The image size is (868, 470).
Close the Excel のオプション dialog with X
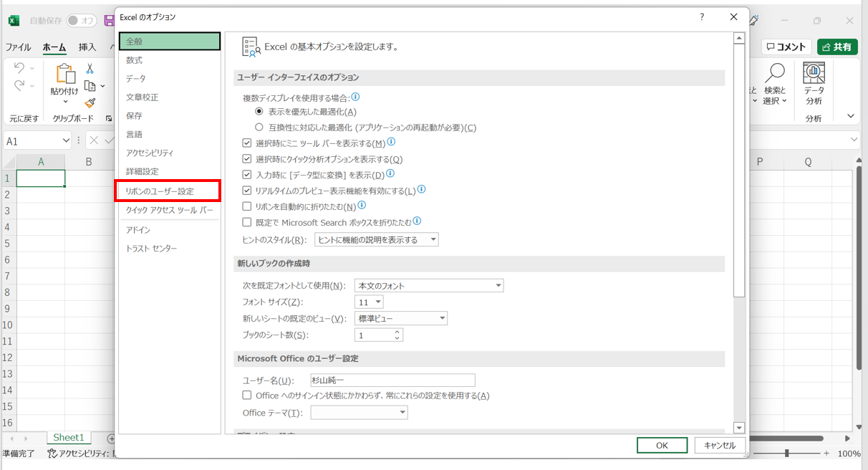click(x=733, y=17)
